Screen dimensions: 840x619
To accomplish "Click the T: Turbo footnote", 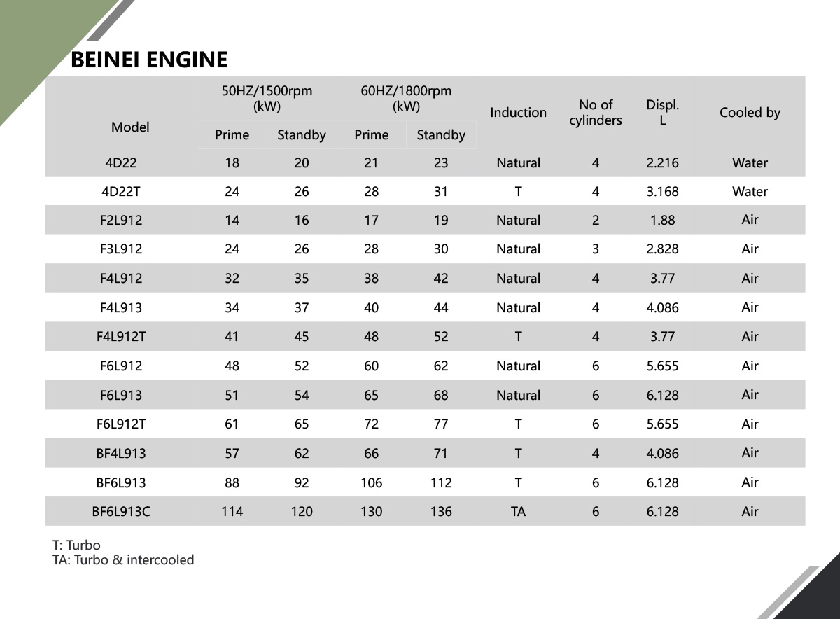I will click(x=76, y=545).
